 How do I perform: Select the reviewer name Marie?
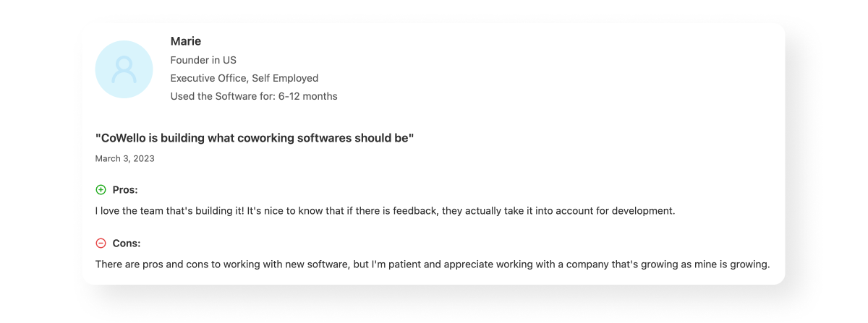pyautogui.click(x=186, y=41)
